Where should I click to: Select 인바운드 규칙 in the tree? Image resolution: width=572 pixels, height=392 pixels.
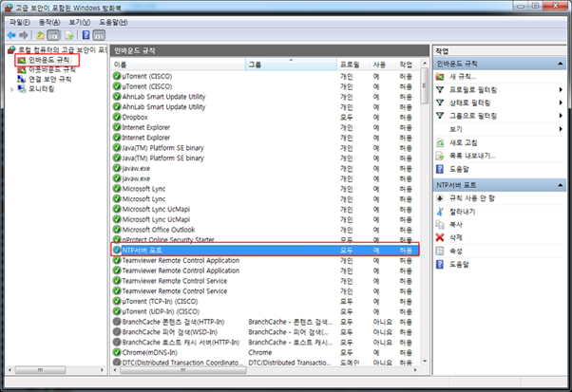(48, 60)
